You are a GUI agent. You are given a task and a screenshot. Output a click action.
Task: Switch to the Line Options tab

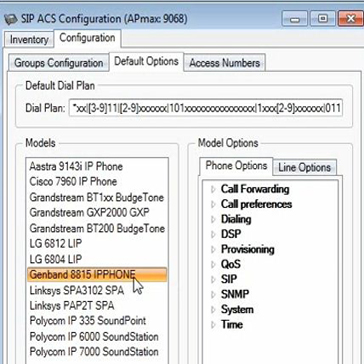pyautogui.click(x=305, y=167)
